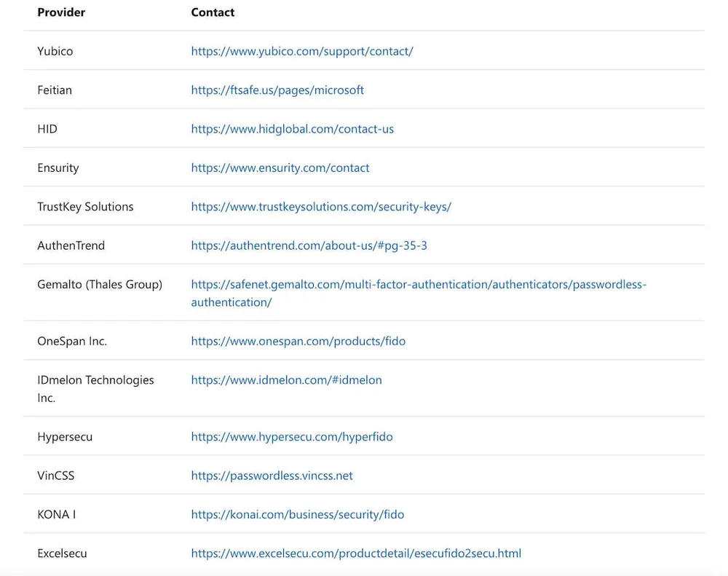This screenshot has width=728, height=576.
Task: Click the Contact column header
Action: coord(213,12)
